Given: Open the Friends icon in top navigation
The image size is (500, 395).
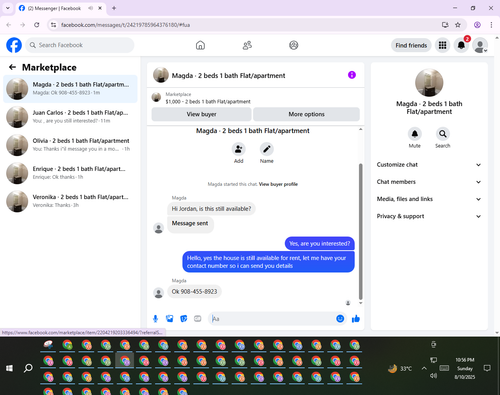Looking at the screenshot, I should coord(247,45).
